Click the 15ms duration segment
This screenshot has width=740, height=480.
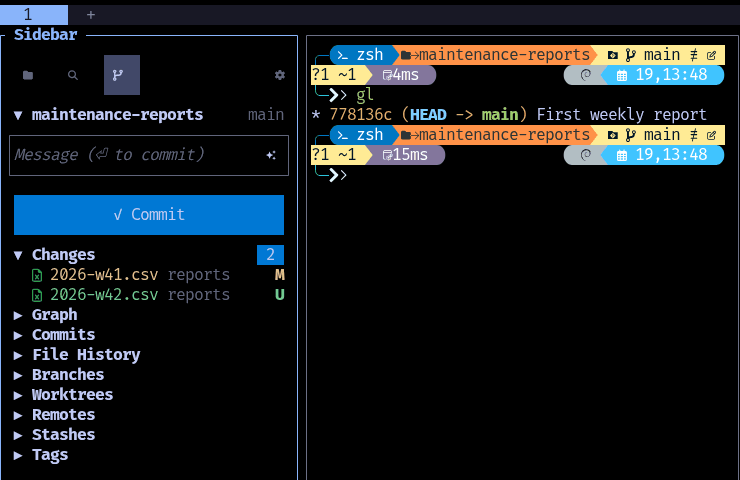pos(405,155)
